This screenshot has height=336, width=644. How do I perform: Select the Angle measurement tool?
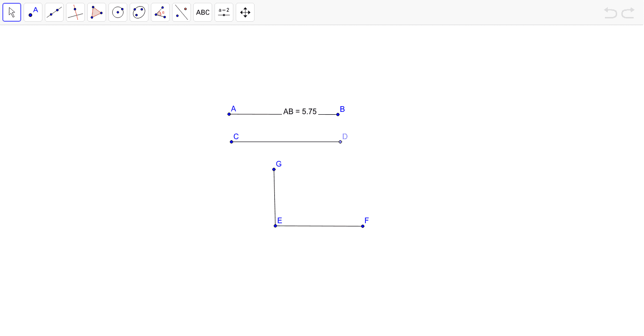pyautogui.click(x=160, y=12)
